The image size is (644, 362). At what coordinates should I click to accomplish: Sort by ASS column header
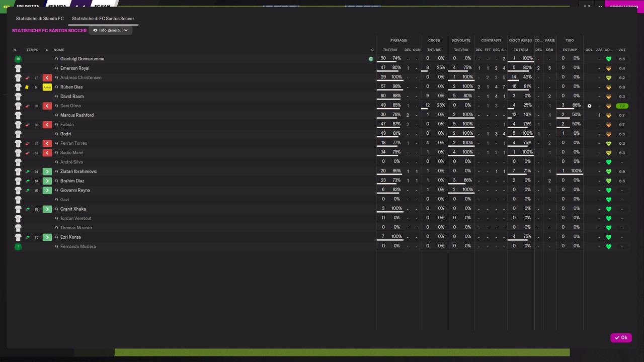tap(599, 50)
